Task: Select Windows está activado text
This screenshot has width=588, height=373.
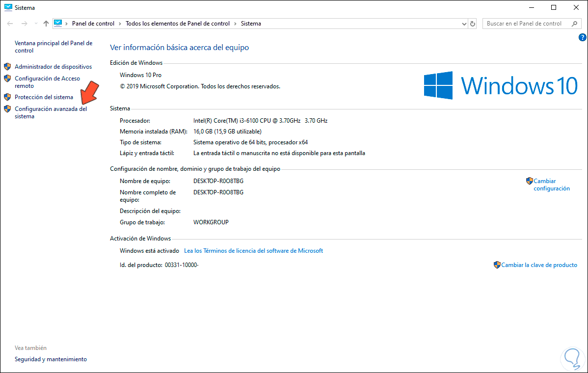Action: [149, 251]
